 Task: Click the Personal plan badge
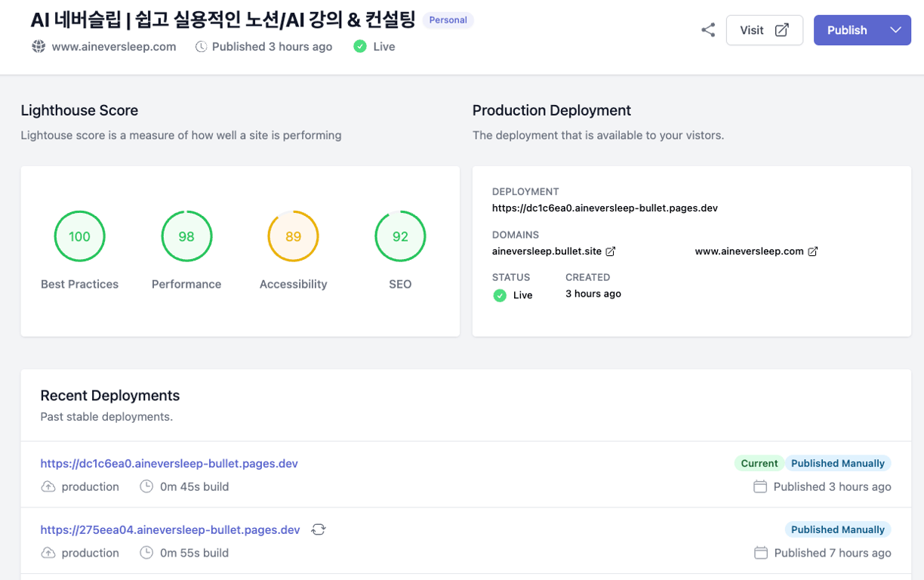[x=448, y=20]
